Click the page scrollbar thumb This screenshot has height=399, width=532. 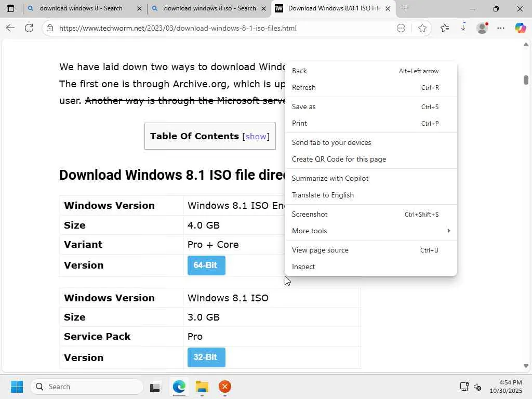(526, 79)
